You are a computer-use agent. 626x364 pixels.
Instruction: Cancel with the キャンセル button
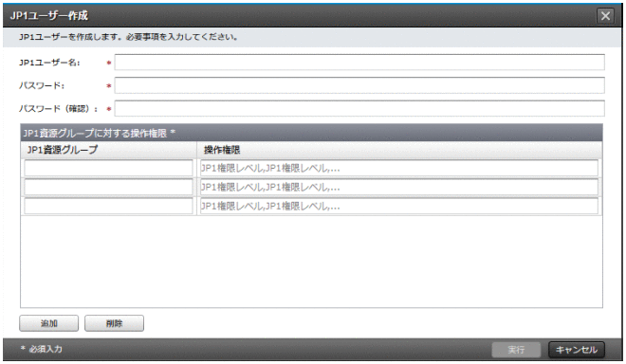pos(576,350)
